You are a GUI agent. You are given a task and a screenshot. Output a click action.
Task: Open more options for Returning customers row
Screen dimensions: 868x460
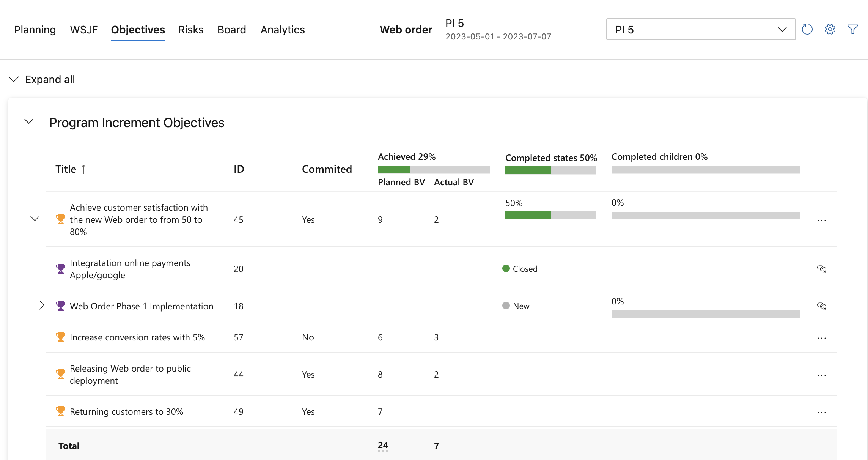(821, 412)
